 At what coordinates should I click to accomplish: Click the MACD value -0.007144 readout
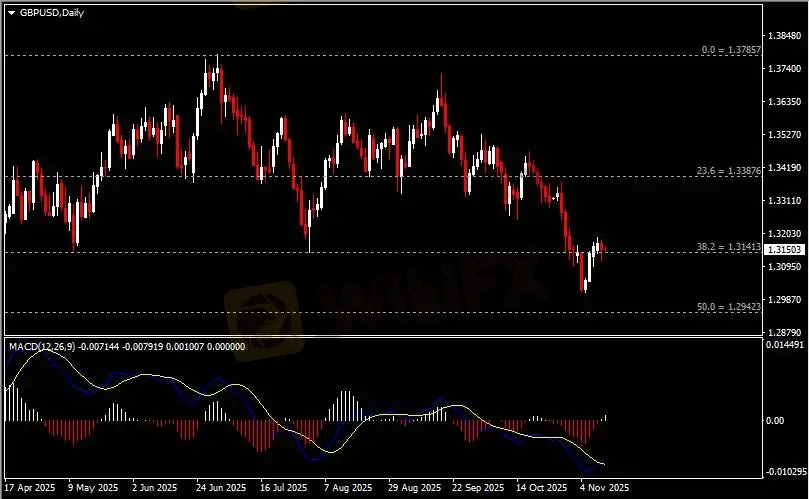pos(98,347)
